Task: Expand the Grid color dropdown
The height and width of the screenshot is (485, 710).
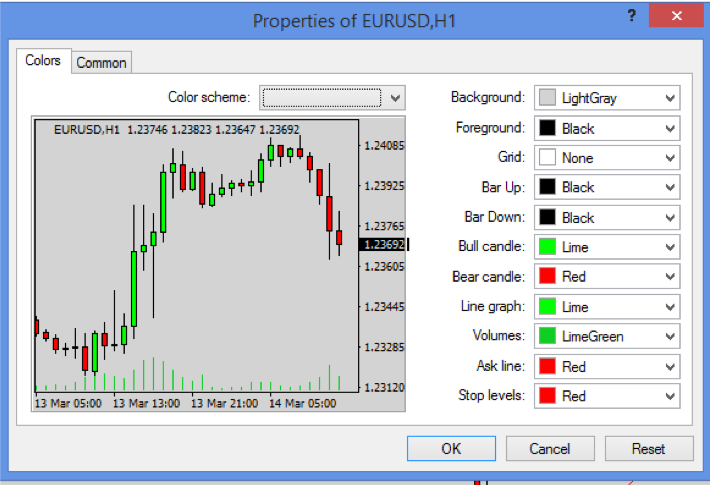Action: [x=607, y=158]
